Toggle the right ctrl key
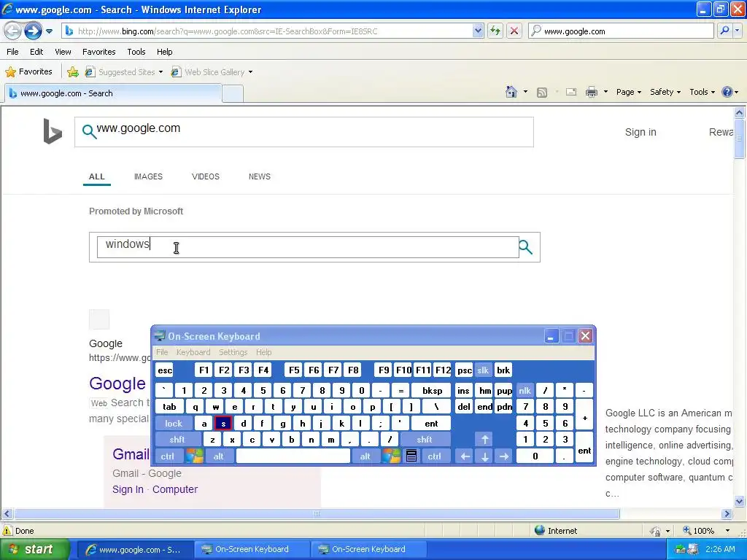 click(435, 456)
